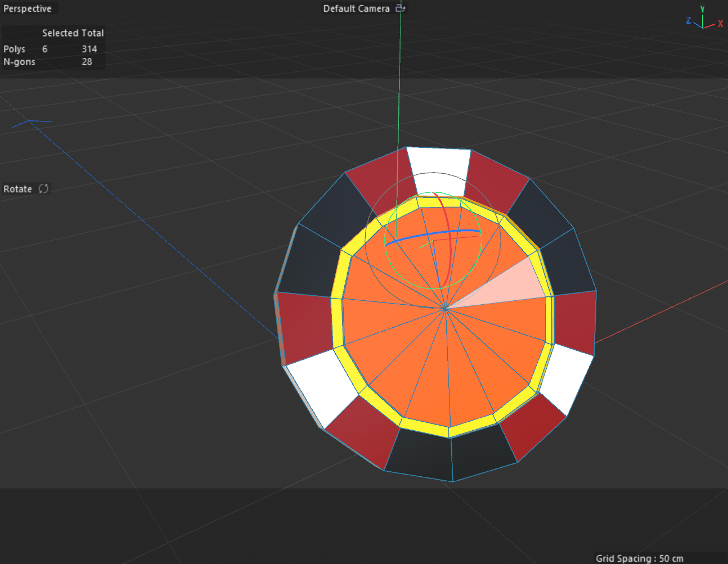Click the blue Z axis on the orientation gizmo

[x=688, y=21]
